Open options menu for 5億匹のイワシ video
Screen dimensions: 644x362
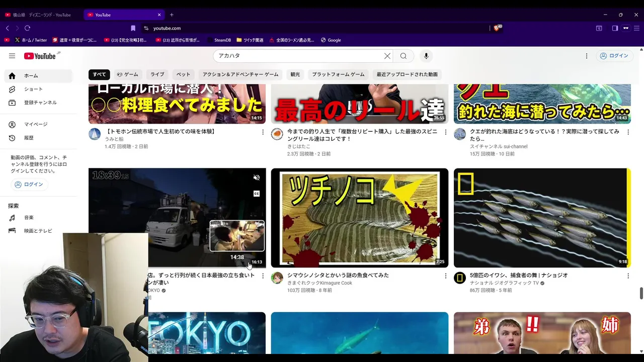[628, 276]
